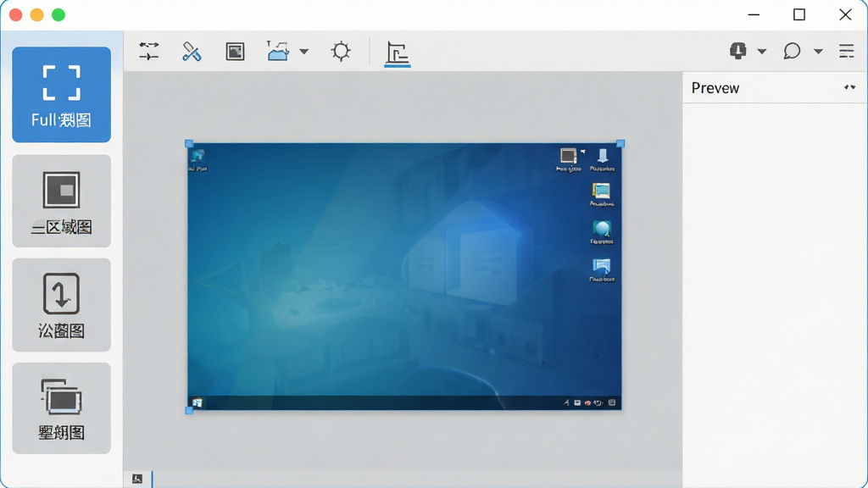Select the scrolling capture mode with arrow icon
The height and width of the screenshot is (488, 868).
(x=61, y=305)
